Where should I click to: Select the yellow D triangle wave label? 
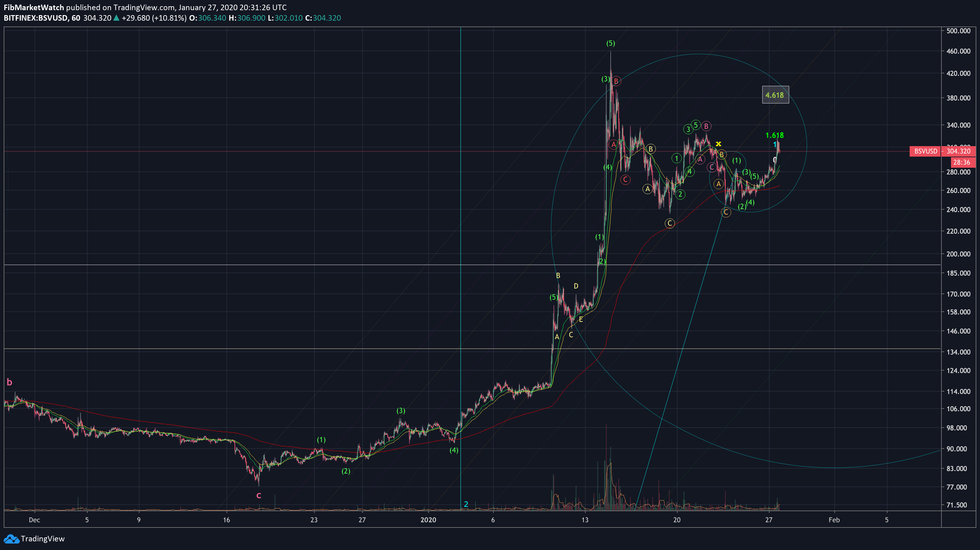point(576,286)
